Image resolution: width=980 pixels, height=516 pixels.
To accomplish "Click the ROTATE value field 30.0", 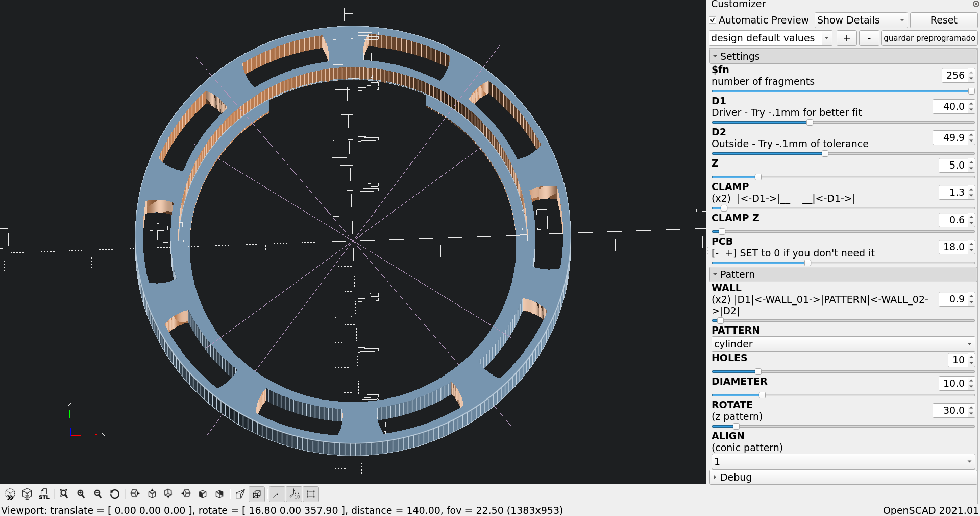I will point(950,410).
